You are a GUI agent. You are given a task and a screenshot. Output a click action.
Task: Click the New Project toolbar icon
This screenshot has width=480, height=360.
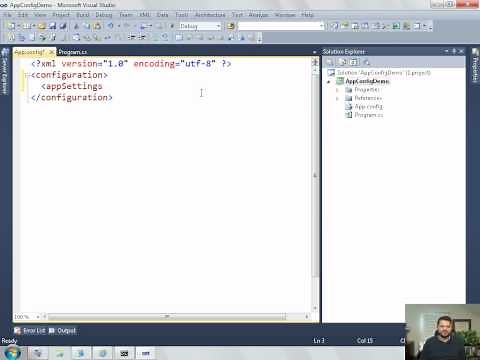(11, 26)
